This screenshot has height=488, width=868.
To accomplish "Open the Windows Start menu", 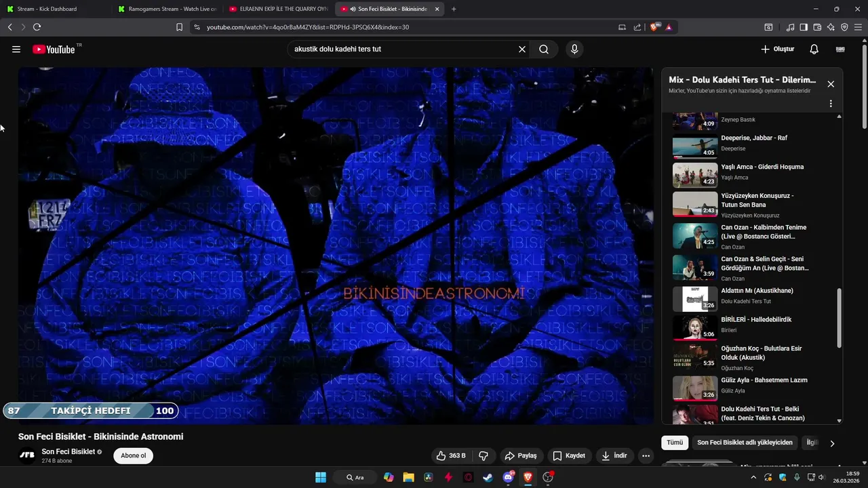I will pyautogui.click(x=321, y=477).
